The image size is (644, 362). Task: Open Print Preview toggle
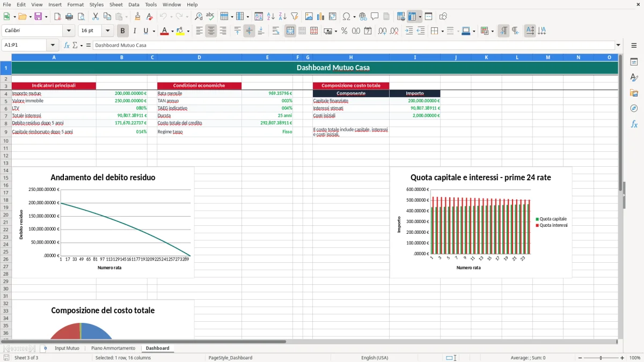tap(81, 17)
